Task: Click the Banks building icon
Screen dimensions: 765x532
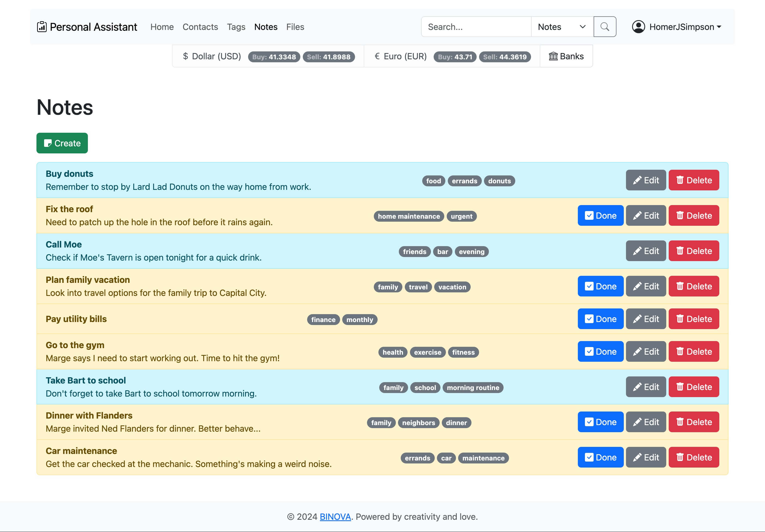Action: tap(553, 56)
